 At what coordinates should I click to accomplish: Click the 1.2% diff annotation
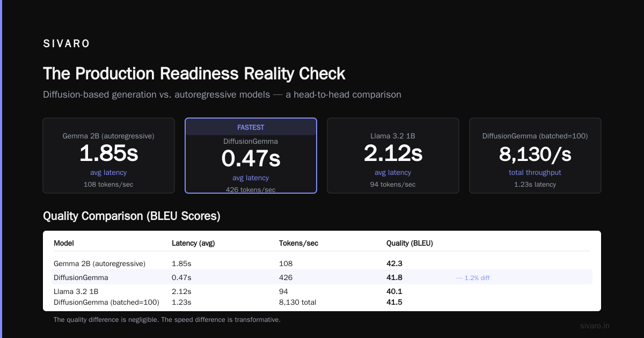[x=473, y=278]
